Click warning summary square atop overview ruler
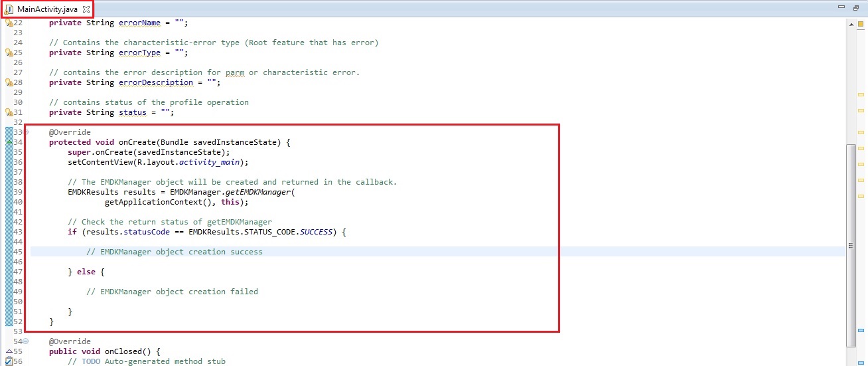Screen dimensions: 868x366 click(x=861, y=24)
